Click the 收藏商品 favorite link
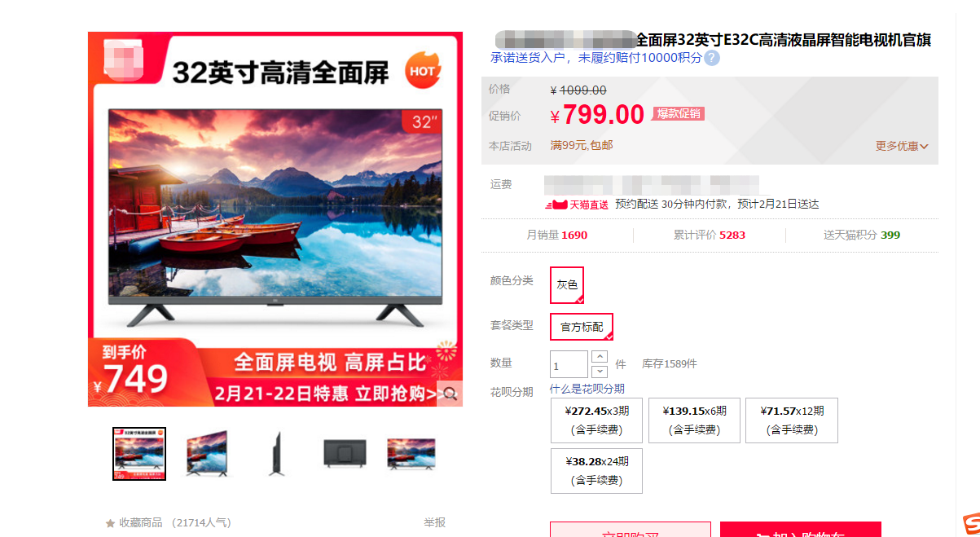The width and height of the screenshot is (980, 537). 140,523
